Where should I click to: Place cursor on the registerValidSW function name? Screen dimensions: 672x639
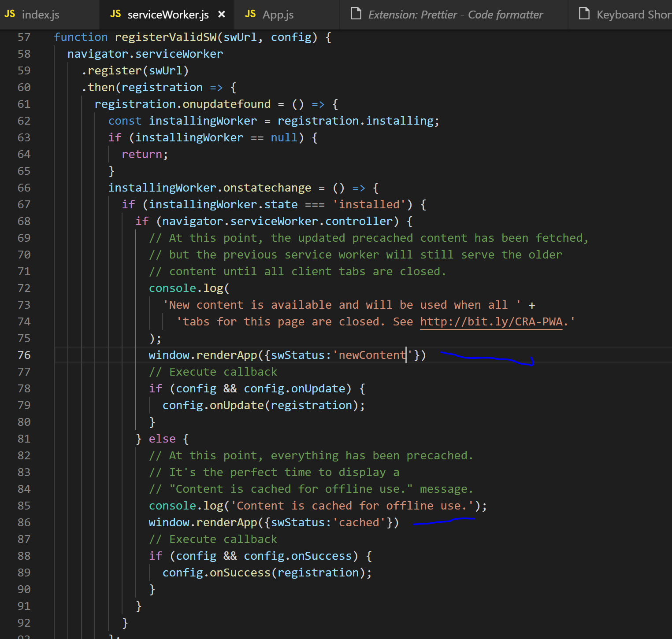165,37
